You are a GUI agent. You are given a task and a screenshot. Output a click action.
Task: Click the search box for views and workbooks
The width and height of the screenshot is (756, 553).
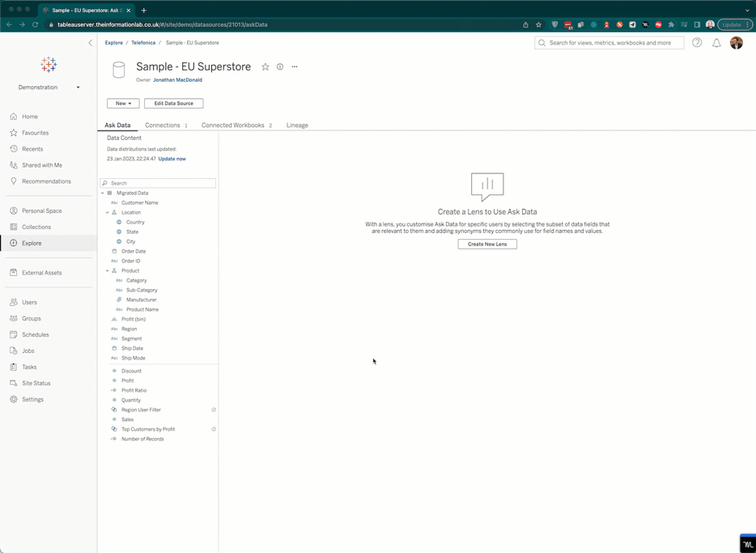click(609, 43)
